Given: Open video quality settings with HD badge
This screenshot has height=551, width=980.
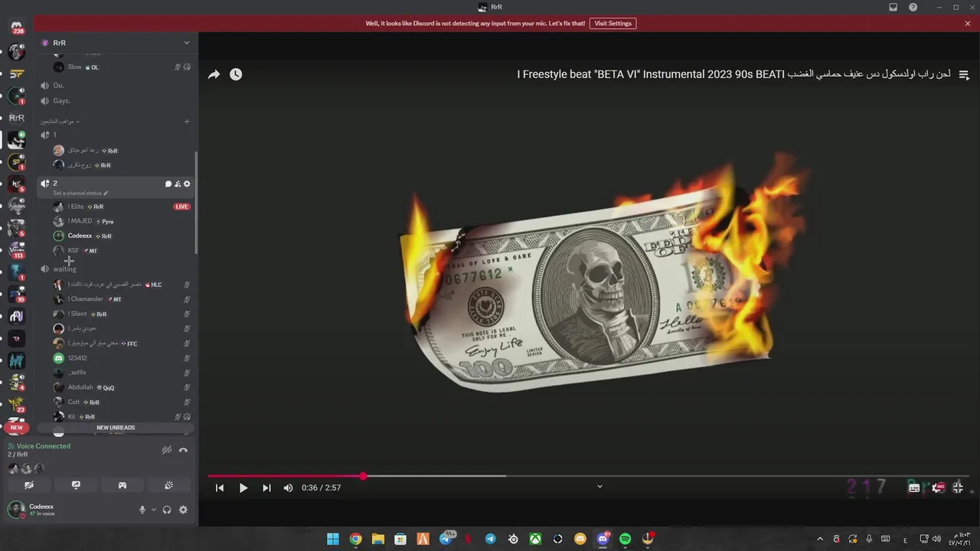Looking at the screenshot, I should tap(937, 487).
